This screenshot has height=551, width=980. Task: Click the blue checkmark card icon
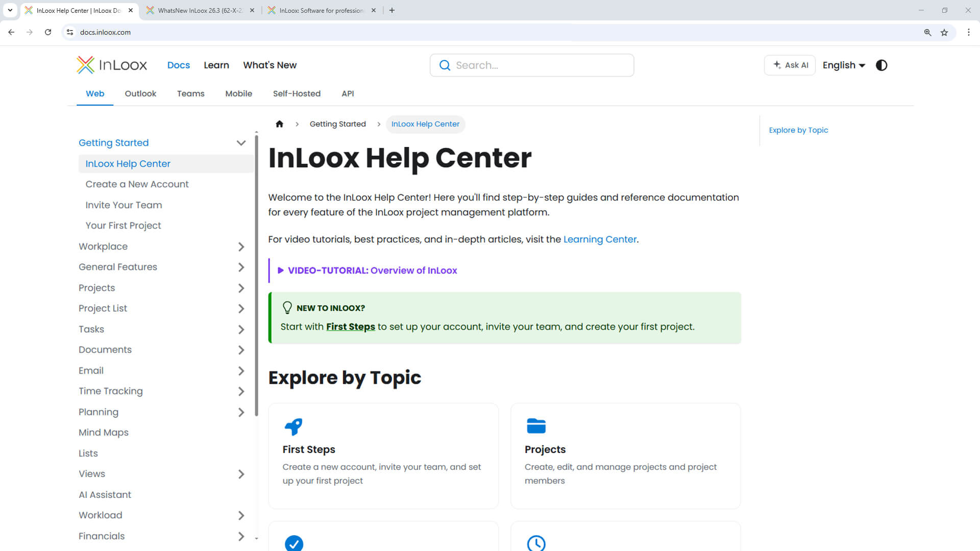pos(294,543)
